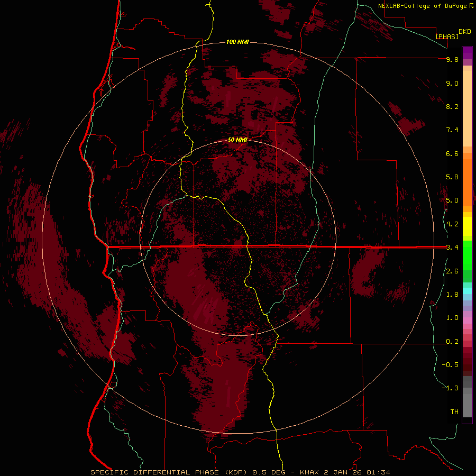This screenshot has width=476, height=476.
Task: Click the 3.4 value on the scale
Action: [452, 248]
